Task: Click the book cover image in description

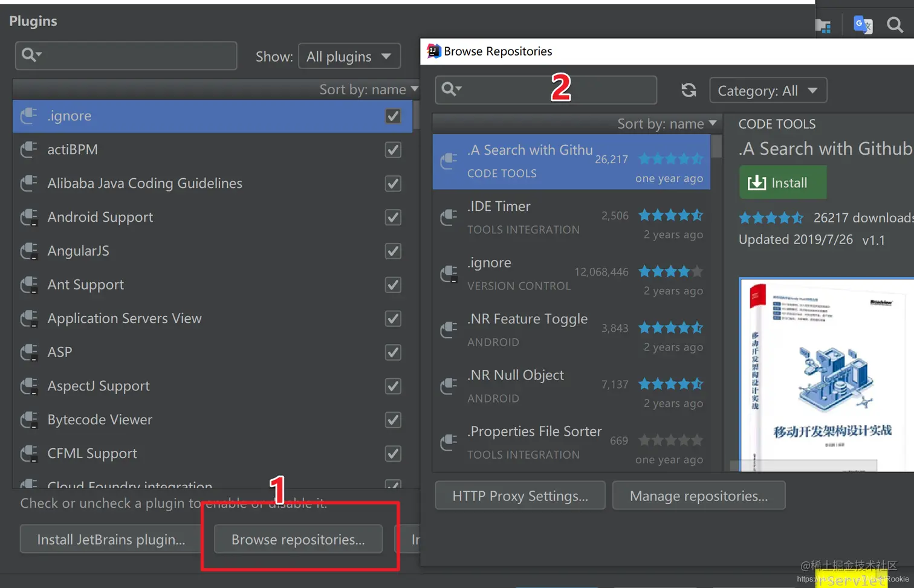Action: [826, 375]
